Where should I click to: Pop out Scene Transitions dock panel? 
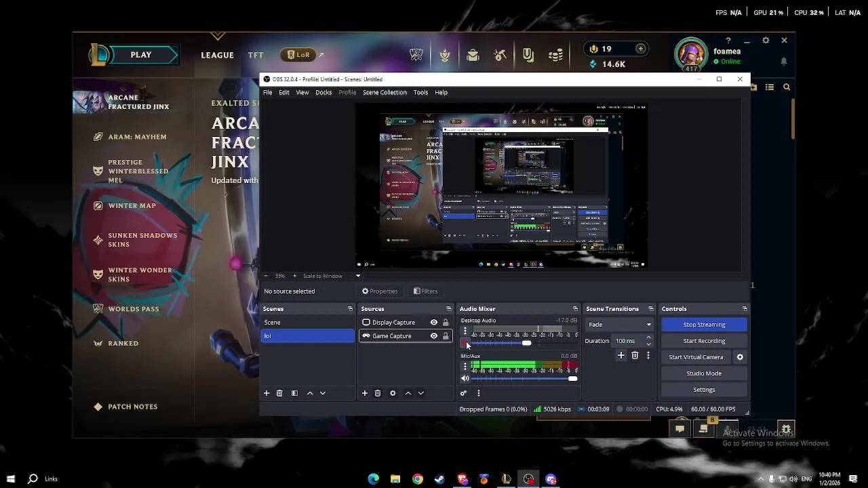point(650,309)
